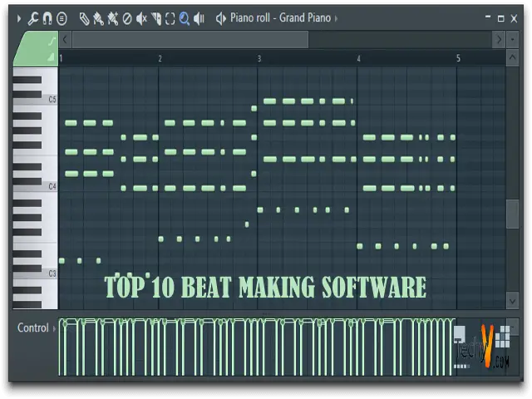This screenshot has height=399, width=532.
Task: Open the Control event lane selector
Action: pyautogui.click(x=36, y=328)
